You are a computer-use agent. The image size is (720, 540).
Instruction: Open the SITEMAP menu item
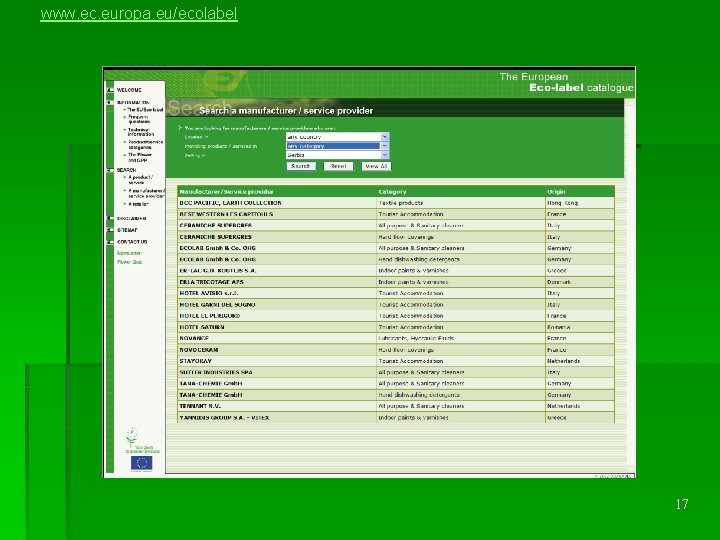127,230
